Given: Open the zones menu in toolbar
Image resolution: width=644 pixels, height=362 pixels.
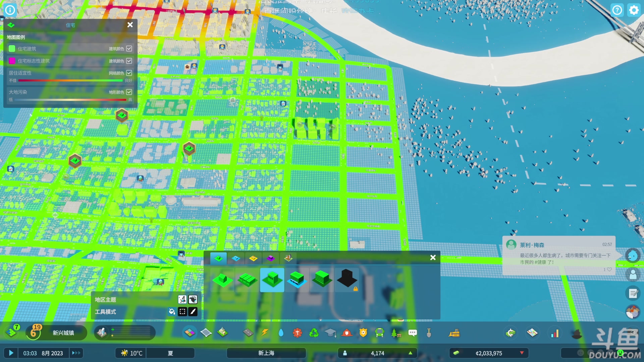Looking at the screenshot, I should [190, 333].
